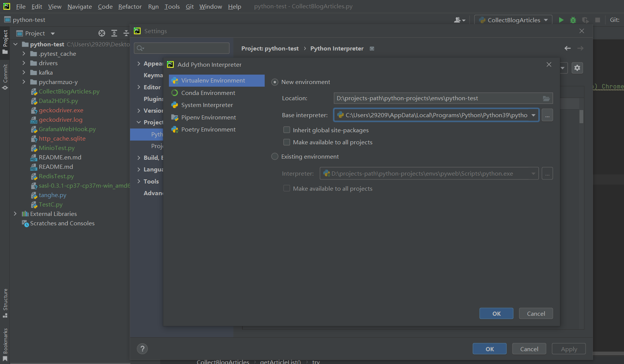Browse folder icon in Location field
The width and height of the screenshot is (624, 364).
point(546,98)
